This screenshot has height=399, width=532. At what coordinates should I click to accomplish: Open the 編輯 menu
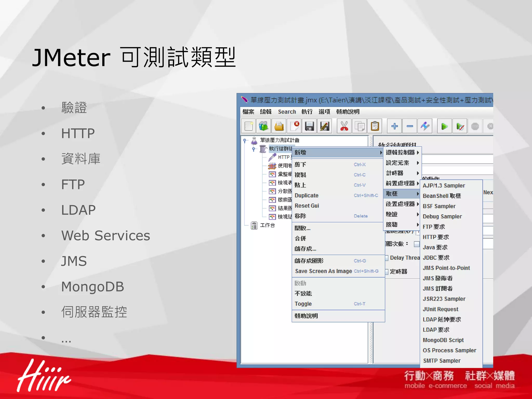266,112
